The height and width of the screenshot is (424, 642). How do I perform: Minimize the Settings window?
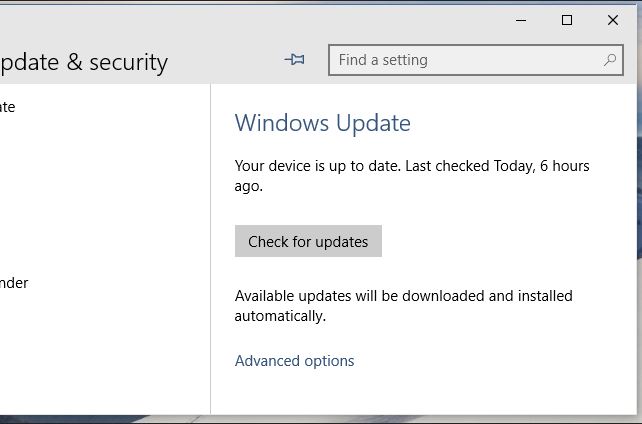pyautogui.click(x=521, y=20)
